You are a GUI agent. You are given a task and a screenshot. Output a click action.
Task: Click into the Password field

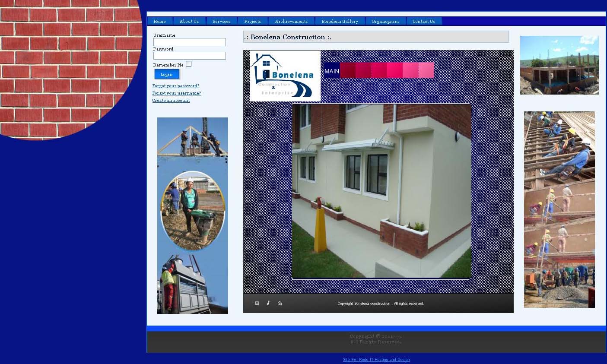pyautogui.click(x=190, y=56)
